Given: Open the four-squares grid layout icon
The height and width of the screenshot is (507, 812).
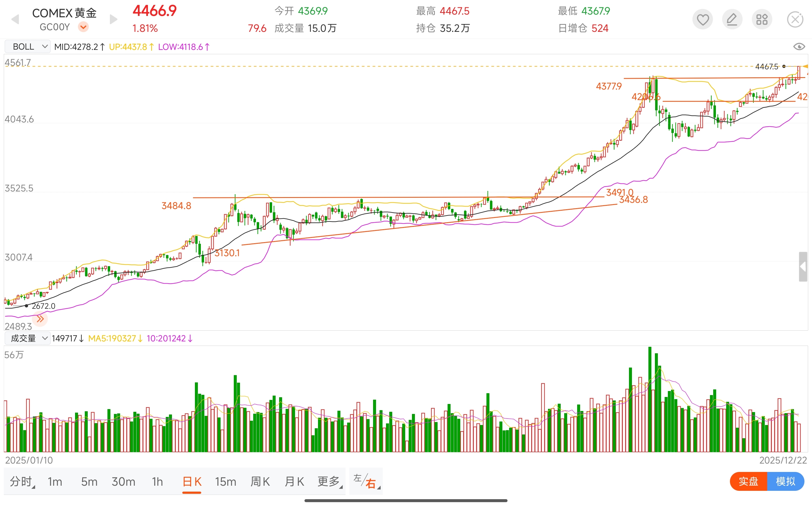Looking at the screenshot, I should pyautogui.click(x=762, y=19).
